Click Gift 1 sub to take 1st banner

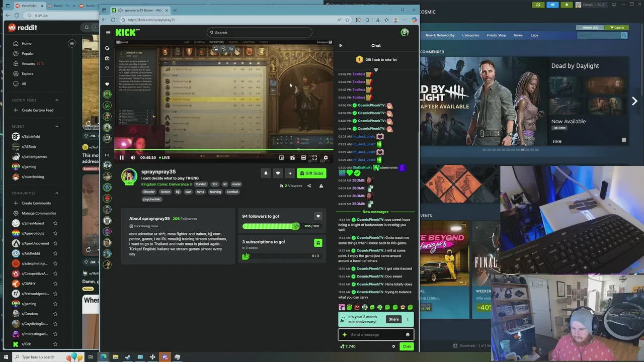[x=376, y=59]
